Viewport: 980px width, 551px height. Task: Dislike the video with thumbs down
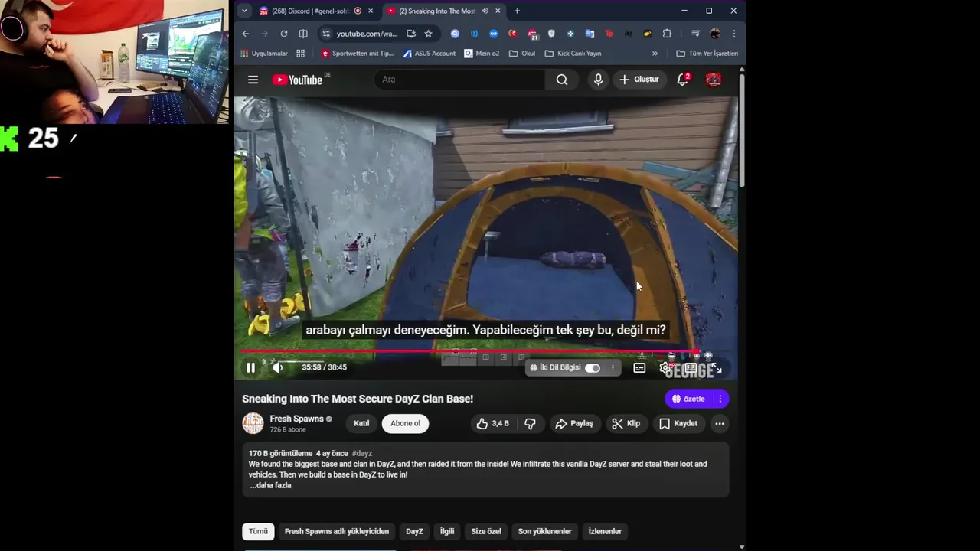point(530,423)
